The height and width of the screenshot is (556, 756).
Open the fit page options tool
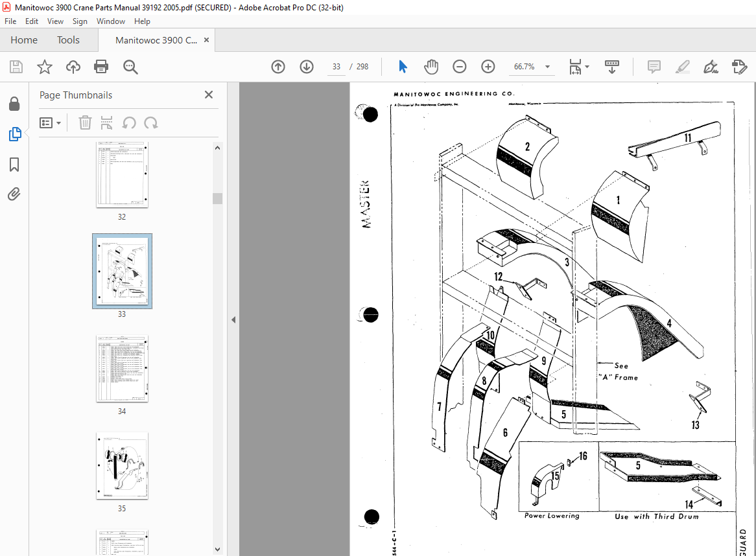(575, 67)
